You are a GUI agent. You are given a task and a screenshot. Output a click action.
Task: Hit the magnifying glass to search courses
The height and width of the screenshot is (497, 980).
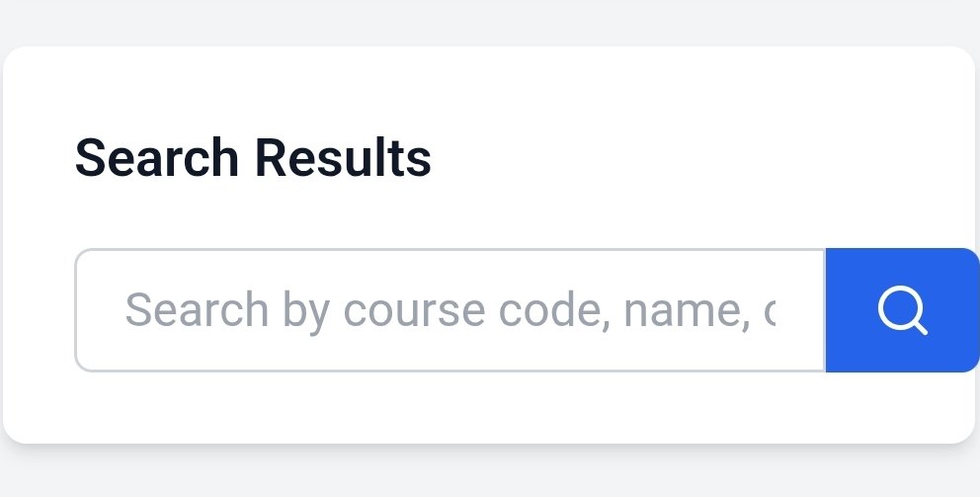tap(902, 311)
